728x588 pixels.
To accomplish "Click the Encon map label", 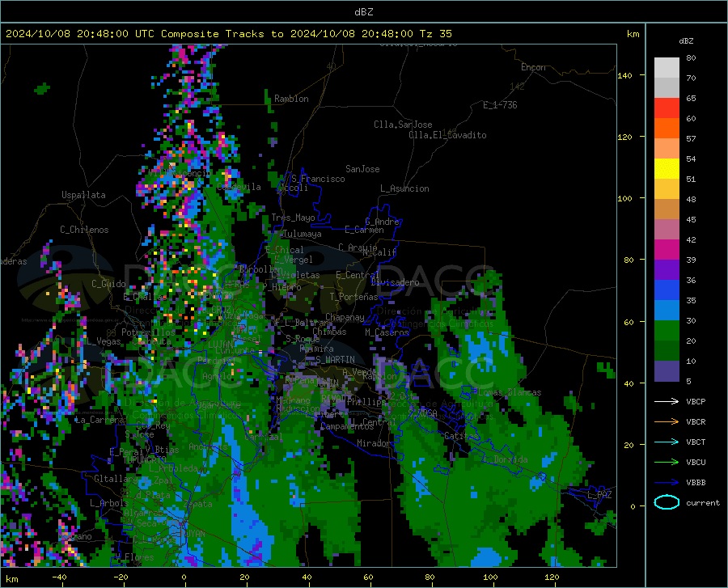I will [533, 67].
